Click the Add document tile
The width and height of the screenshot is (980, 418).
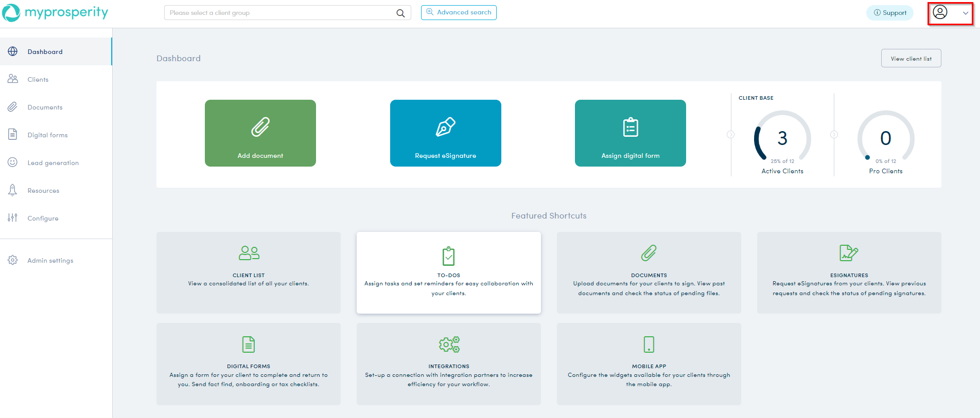click(x=260, y=133)
